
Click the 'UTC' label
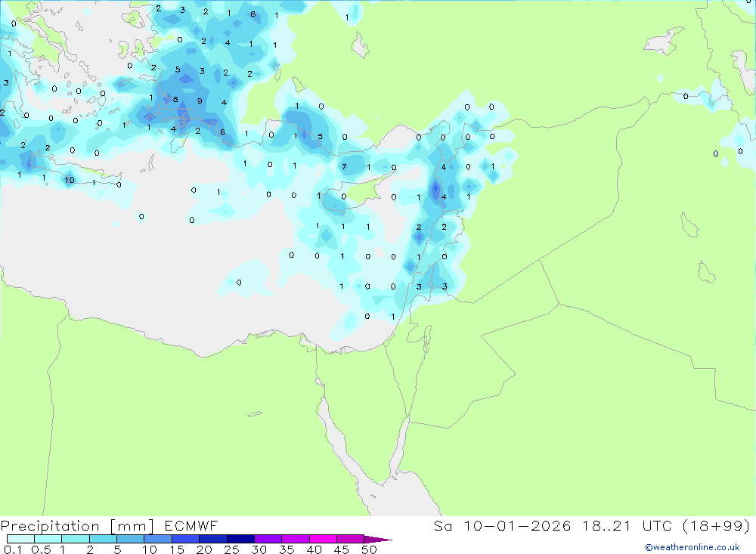coord(657,525)
